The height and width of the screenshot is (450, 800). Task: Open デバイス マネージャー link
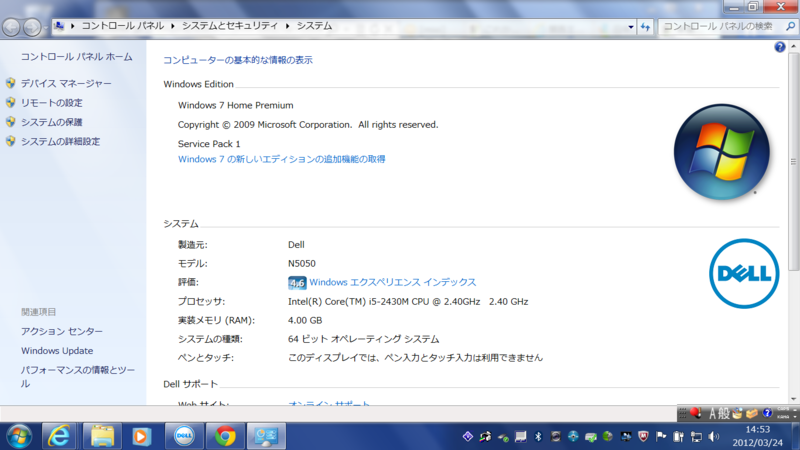tap(66, 83)
